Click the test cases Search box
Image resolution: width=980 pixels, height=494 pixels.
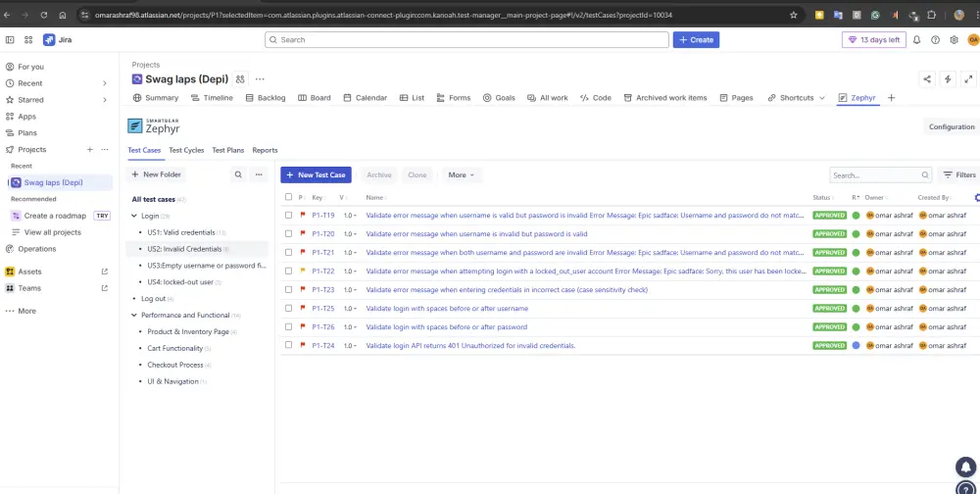[881, 175]
